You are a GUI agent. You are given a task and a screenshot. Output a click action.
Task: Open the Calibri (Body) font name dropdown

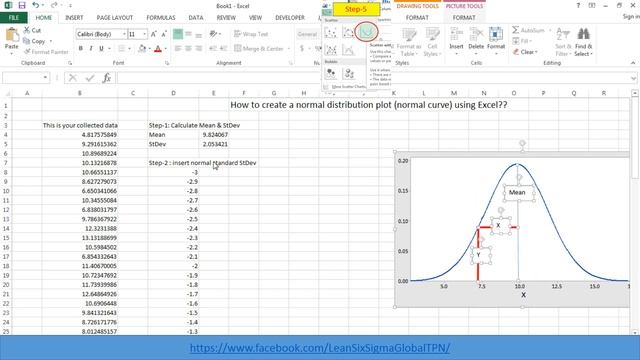pos(124,34)
